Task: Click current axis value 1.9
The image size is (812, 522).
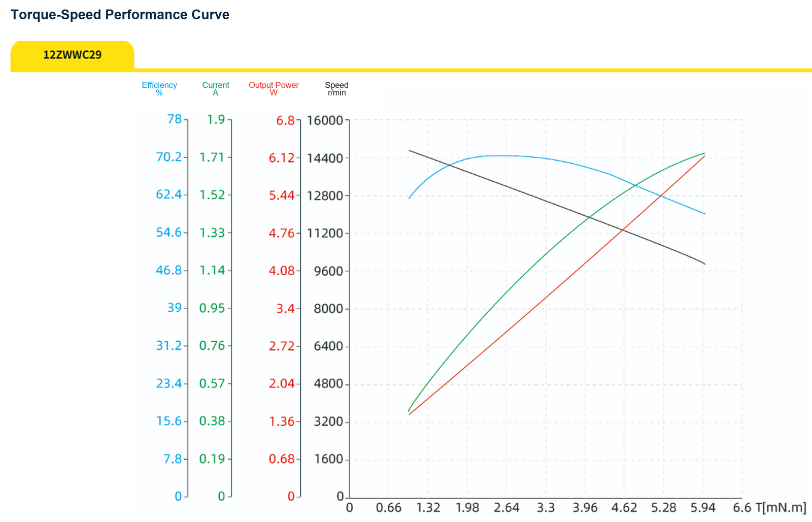Action: 216,119
